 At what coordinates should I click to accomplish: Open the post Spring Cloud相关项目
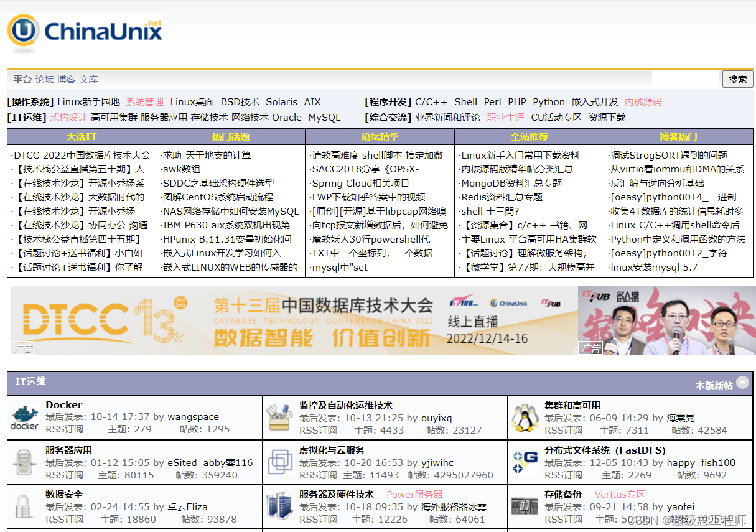(x=361, y=184)
